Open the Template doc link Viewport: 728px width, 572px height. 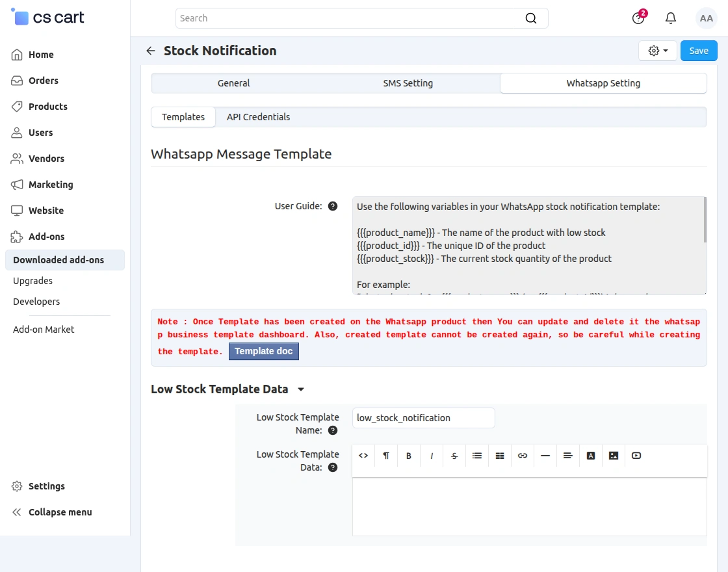click(x=263, y=351)
